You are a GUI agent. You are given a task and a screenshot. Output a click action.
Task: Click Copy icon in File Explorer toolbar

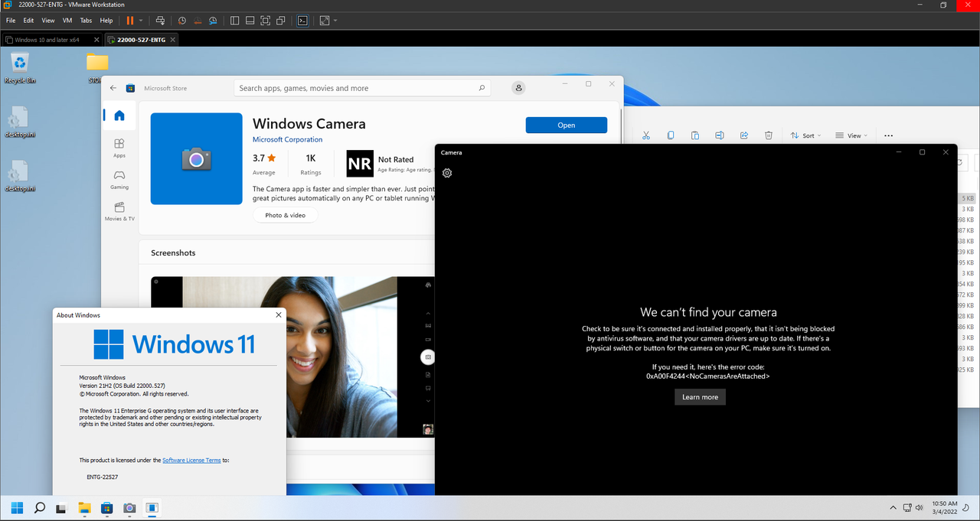click(x=671, y=135)
